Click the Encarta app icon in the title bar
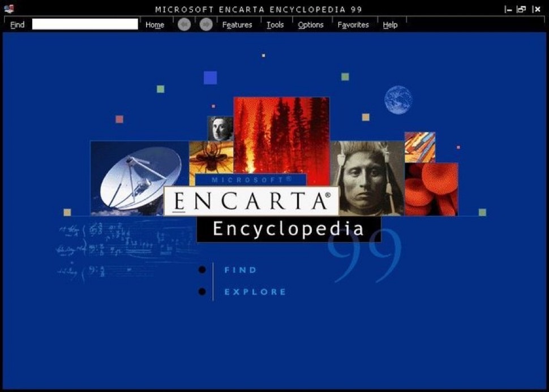The height and width of the screenshot is (392, 549). tap(9, 8)
